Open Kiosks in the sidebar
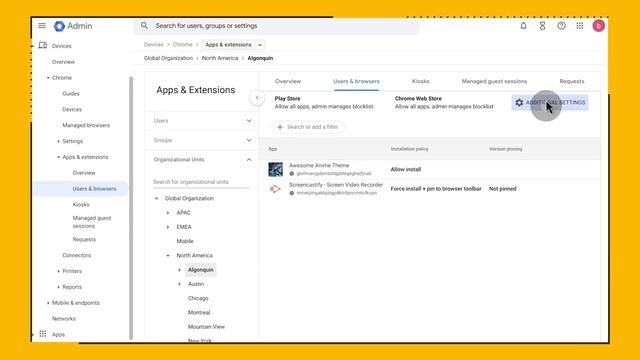640x360 pixels. 81,204
